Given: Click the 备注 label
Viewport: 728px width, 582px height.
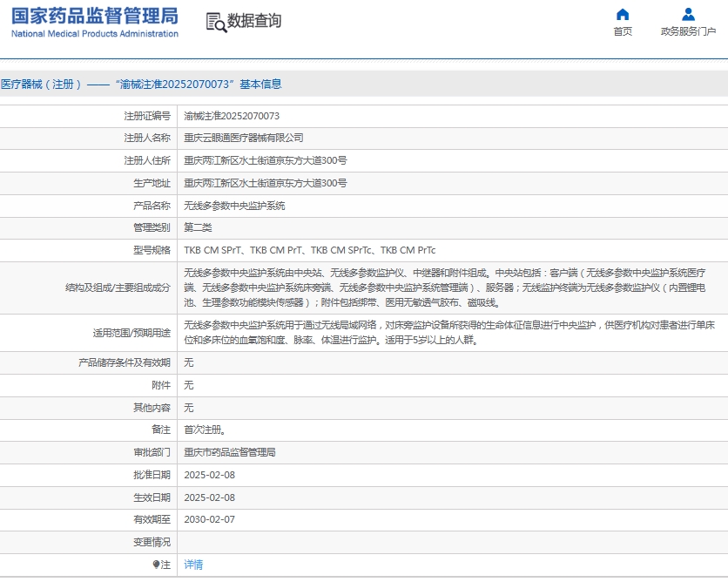Looking at the screenshot, I should point(161,430).
